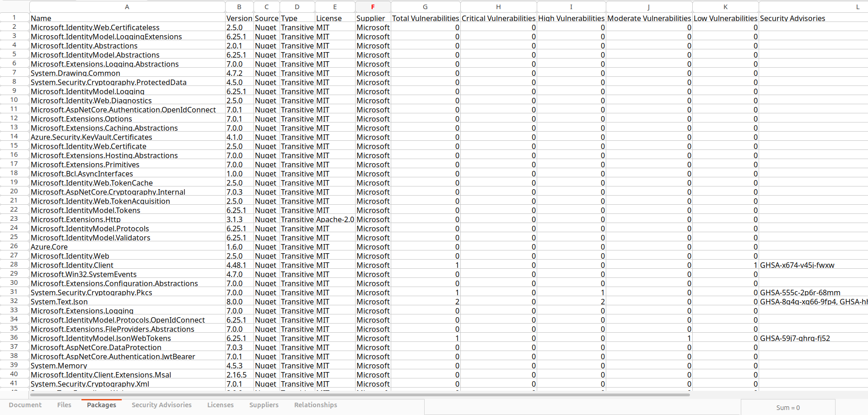Select the Apache-2.0 license cell
Image resolution: width=868 pixels, height=415 pixels.
pyautogui.click(x=334, y=219)
